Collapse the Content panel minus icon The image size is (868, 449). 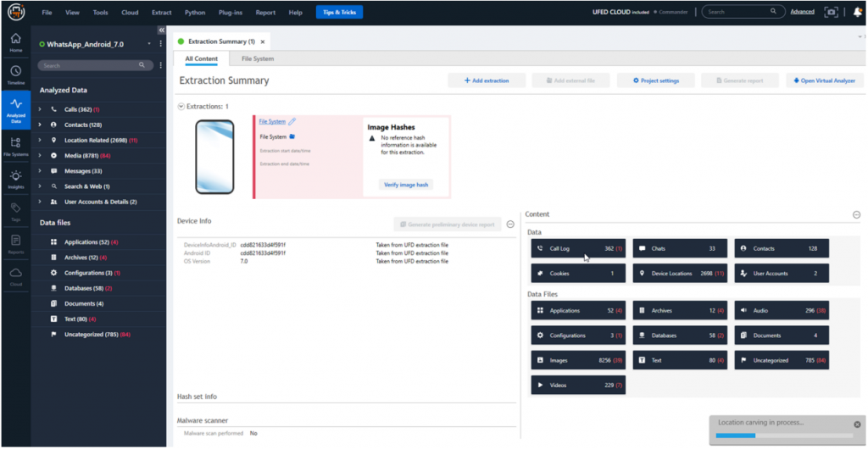click(x=856, y=214)
